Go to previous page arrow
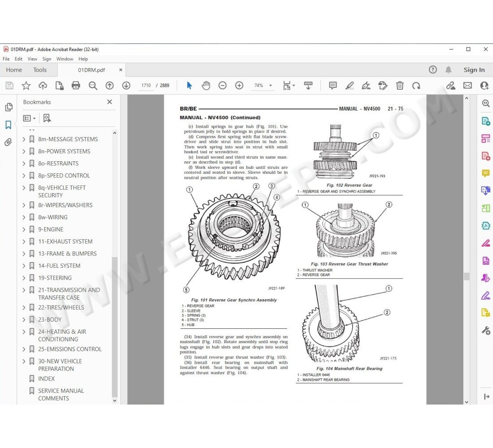 (109, 86)
